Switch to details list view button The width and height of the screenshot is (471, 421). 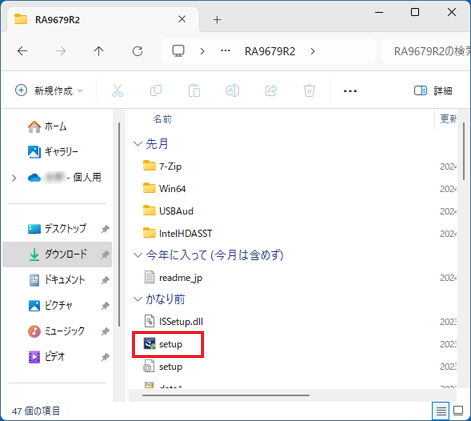[x=441, y=411]
